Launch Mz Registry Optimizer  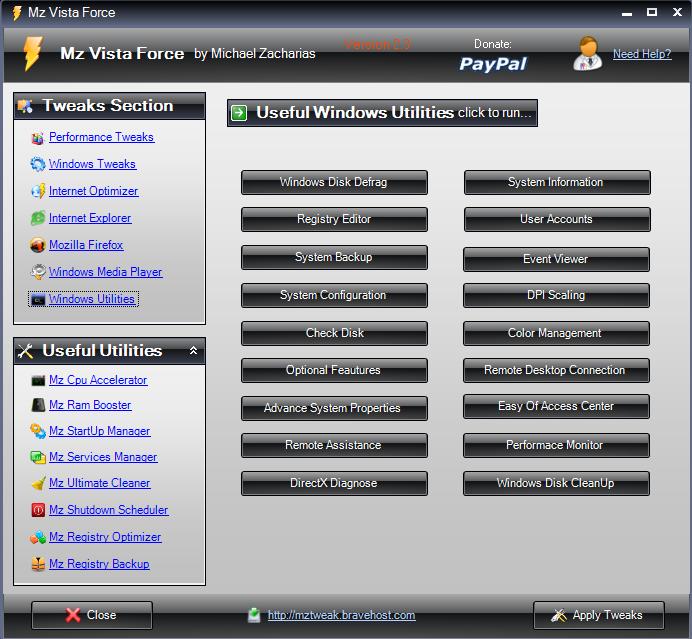105,537
